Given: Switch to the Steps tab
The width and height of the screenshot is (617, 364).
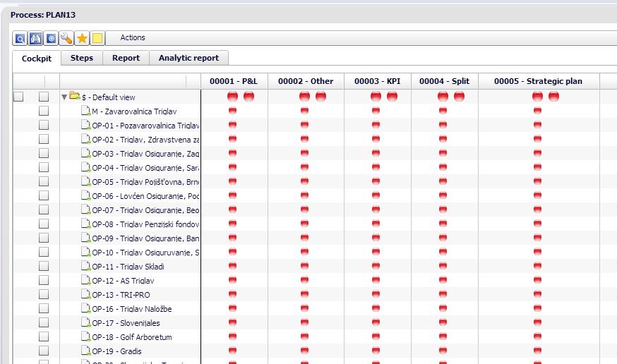Looking at the screenshot, I should tap(82, 58).
